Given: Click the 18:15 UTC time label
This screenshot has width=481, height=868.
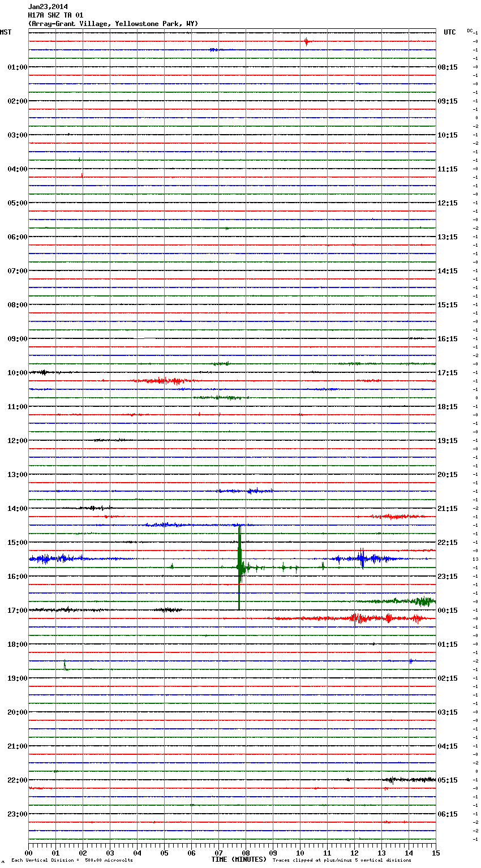Looking at the screenshot, I should coord(448,407).
